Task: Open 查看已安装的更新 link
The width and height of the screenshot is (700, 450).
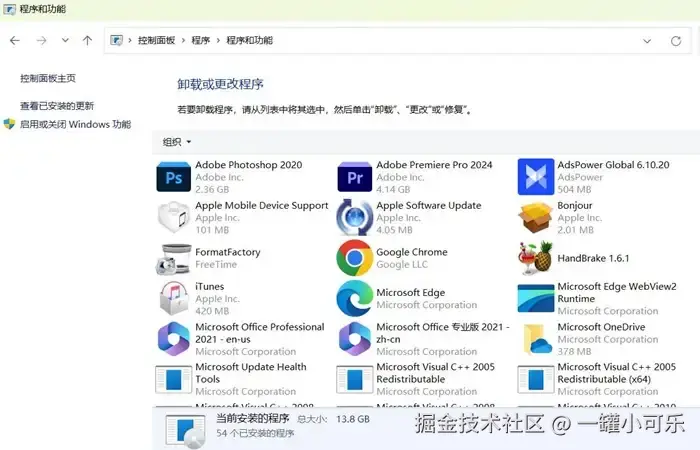Action: (57, 106)
